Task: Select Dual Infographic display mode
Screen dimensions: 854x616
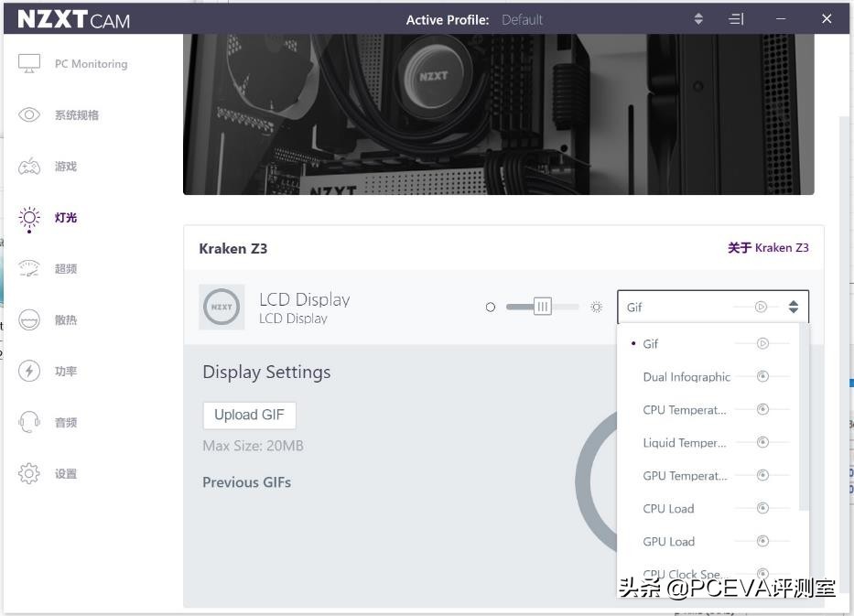Action: [x=708, y=377]
